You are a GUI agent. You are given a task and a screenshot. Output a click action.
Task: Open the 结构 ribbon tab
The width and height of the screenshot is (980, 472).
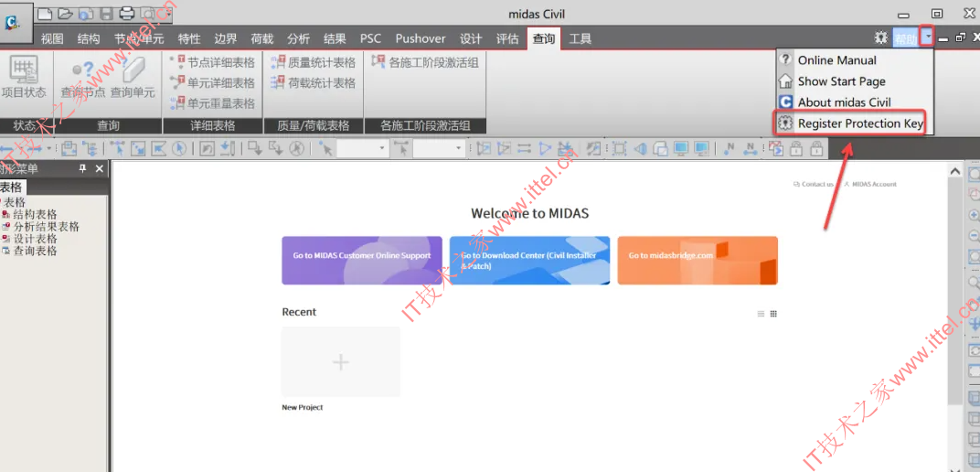89,38
